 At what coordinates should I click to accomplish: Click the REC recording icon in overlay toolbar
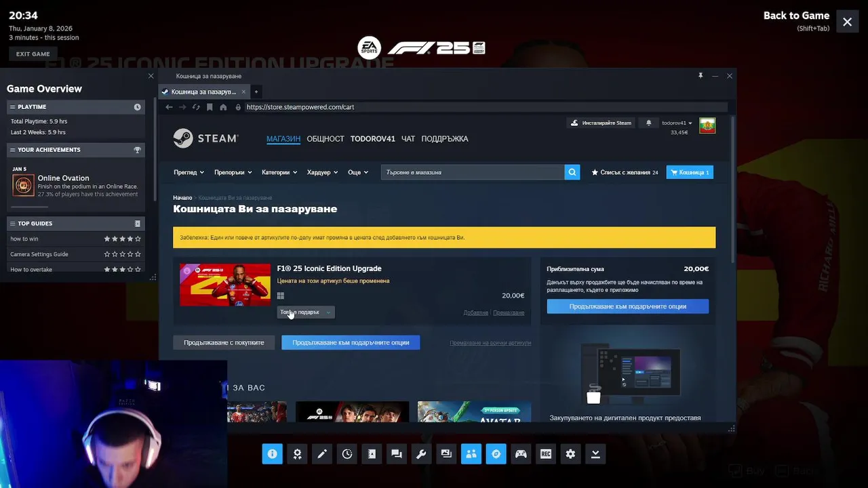(545, 454)
